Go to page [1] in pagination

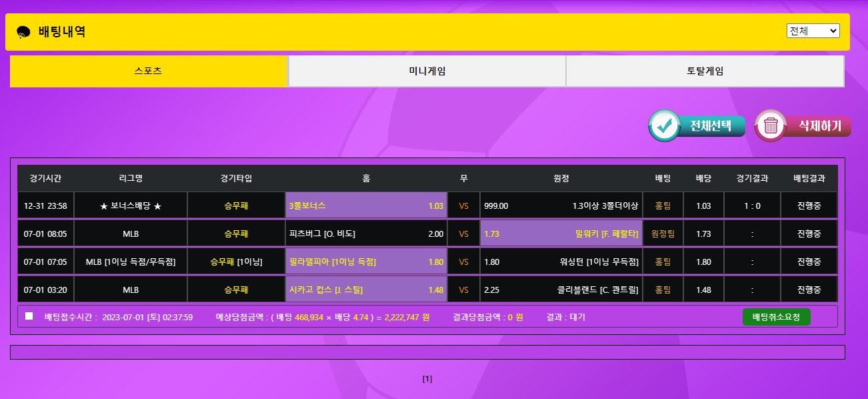pyautogui.click(x=427, y=379)
